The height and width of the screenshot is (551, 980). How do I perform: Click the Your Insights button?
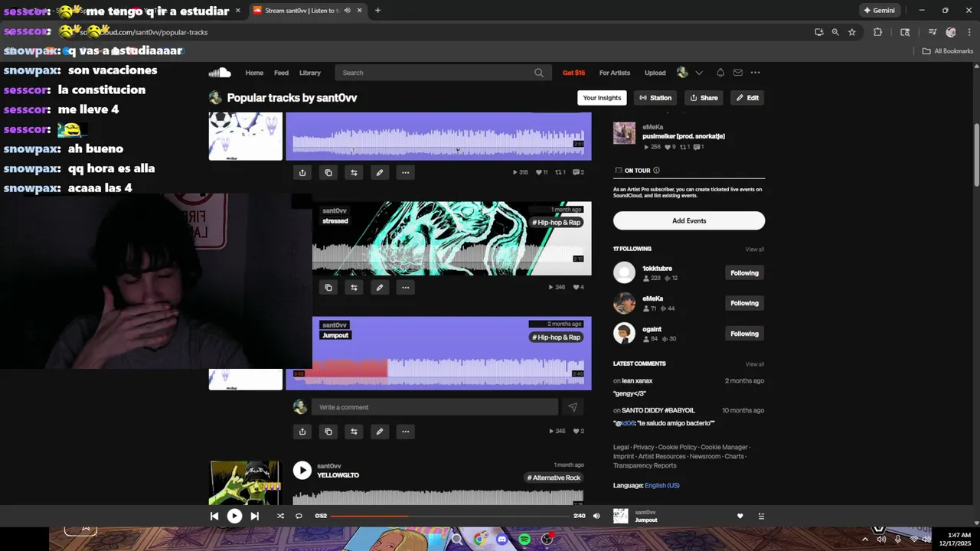(x=602, y=98)
